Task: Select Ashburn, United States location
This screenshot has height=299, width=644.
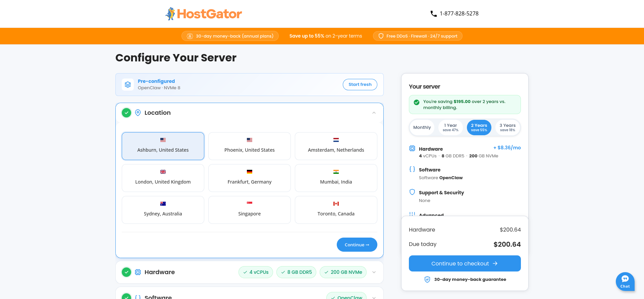Action: (x=163, y=146)
